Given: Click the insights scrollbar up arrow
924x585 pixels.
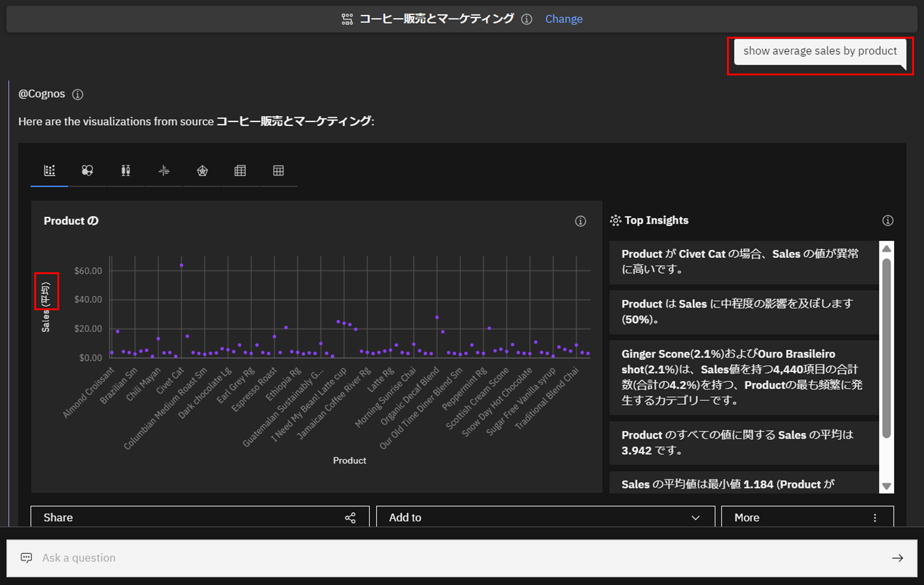Looking at the screenshot, I should 887,249.
